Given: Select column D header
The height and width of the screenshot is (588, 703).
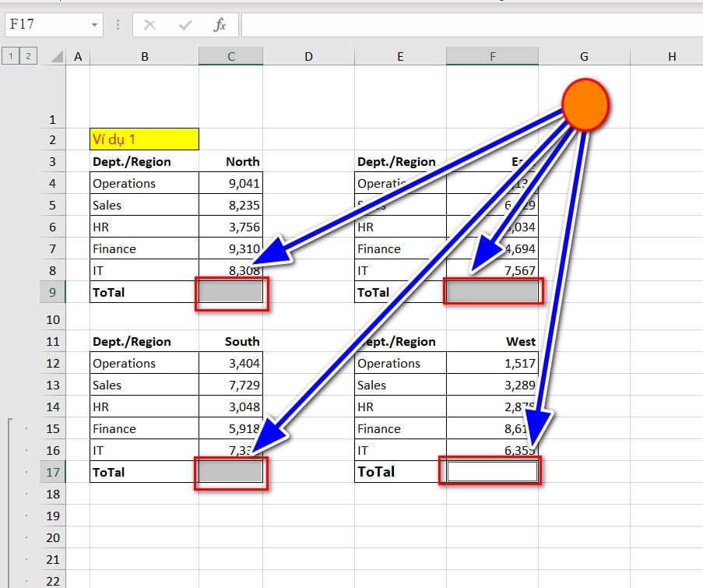Looking at the screenshot, I should (308, 57).
